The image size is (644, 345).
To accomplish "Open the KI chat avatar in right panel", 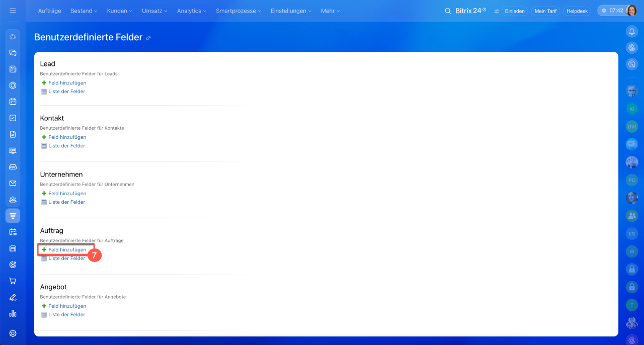I will [632, 109].
